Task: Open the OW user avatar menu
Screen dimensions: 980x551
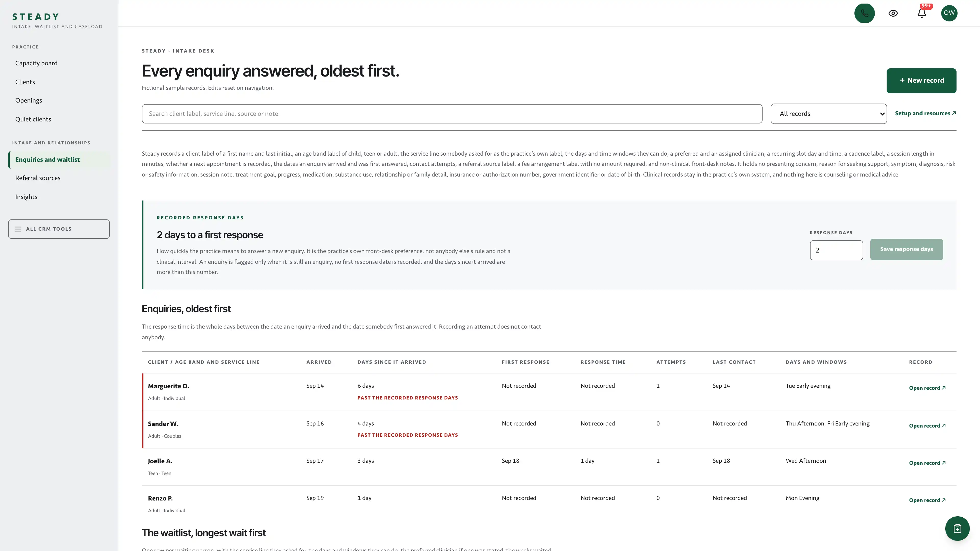Action: 949,13
